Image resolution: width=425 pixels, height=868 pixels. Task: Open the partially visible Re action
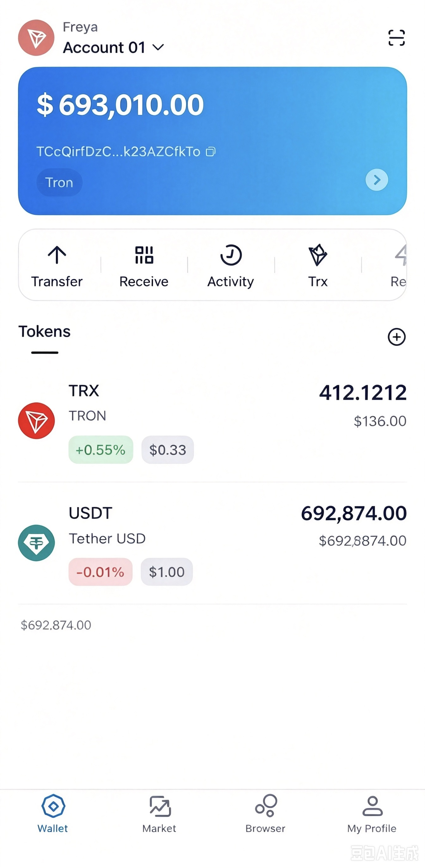click(399, 266)
